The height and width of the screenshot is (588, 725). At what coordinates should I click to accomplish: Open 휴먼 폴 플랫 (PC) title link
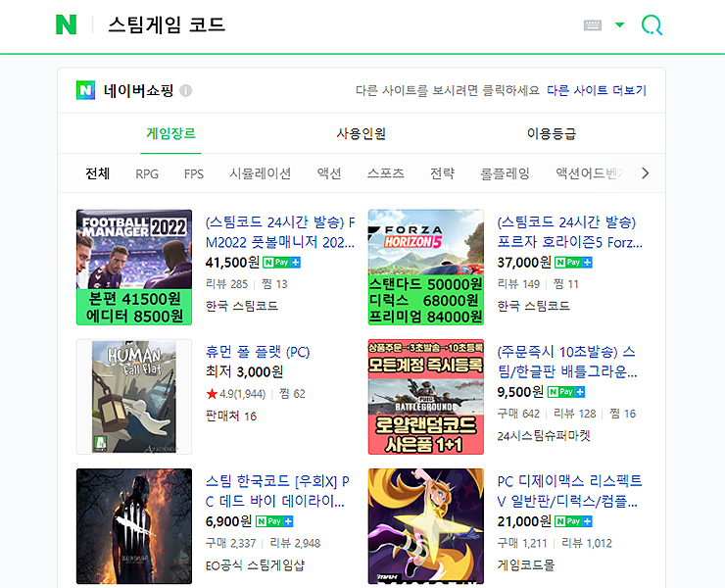[258, 352]
